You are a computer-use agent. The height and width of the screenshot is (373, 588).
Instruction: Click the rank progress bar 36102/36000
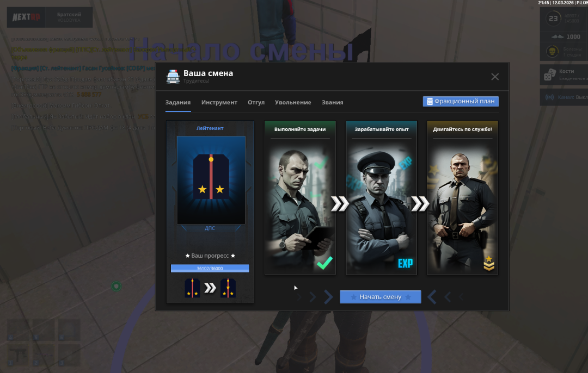click(x=210, y=268)
